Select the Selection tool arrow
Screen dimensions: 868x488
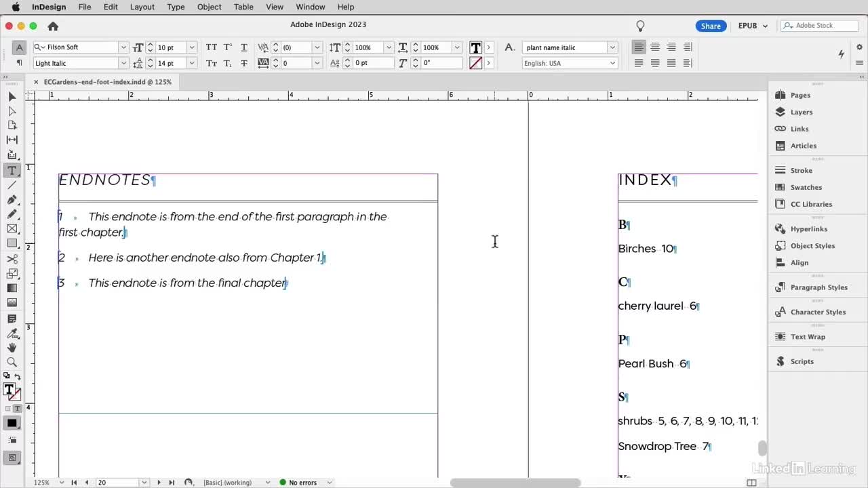pos(12,97)
